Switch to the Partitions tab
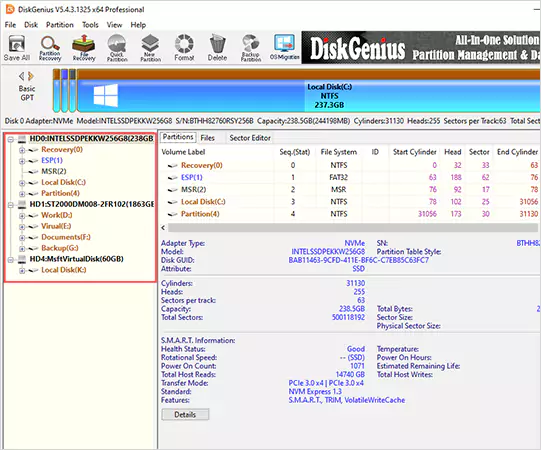Image resolution: width=541 pixels, height=450 pixels. click(178, 137)
